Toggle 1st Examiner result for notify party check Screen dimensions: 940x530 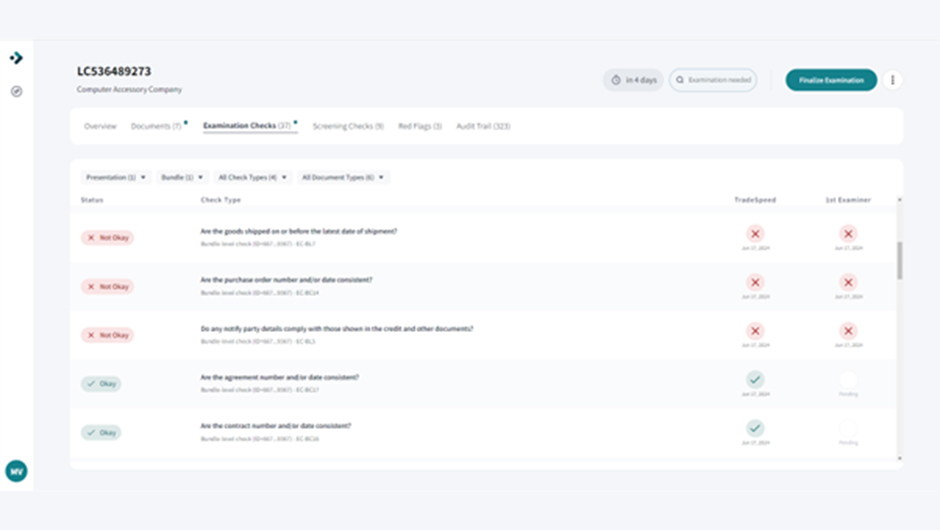[848, 331]
